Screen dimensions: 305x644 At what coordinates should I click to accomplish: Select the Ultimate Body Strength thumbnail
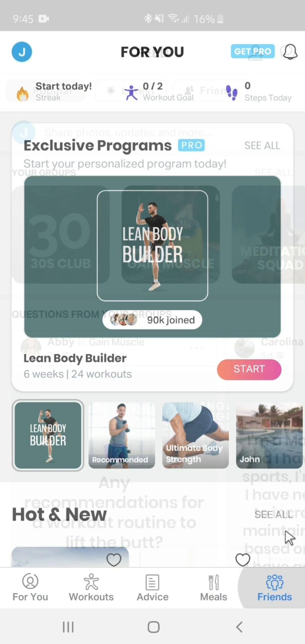pos(195,435)
